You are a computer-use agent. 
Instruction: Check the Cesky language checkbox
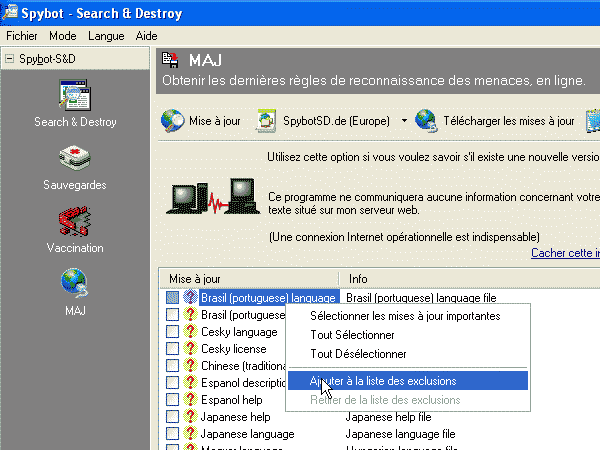click(173, 331)
